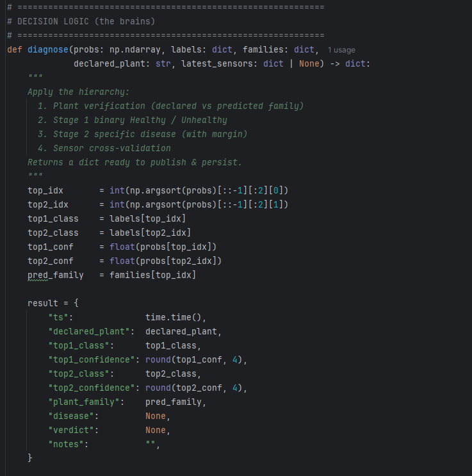Click the 'Stage 2 specific disease' line
The image size is (472, 476).
tap(143, 134)
